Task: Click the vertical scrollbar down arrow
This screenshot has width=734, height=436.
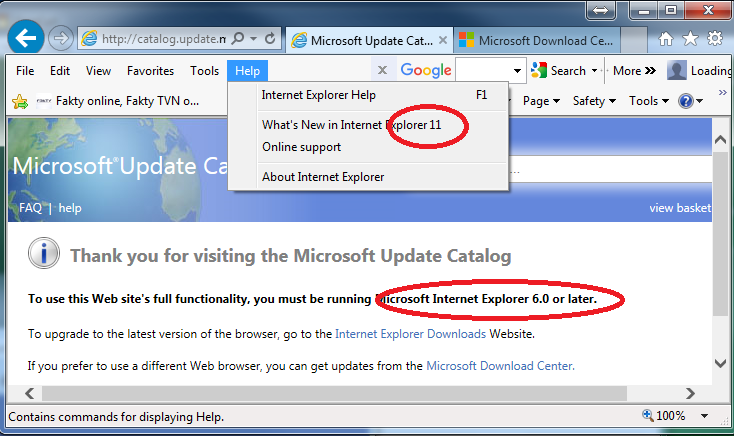Action: pyautogui.click(x=720, y=363)
